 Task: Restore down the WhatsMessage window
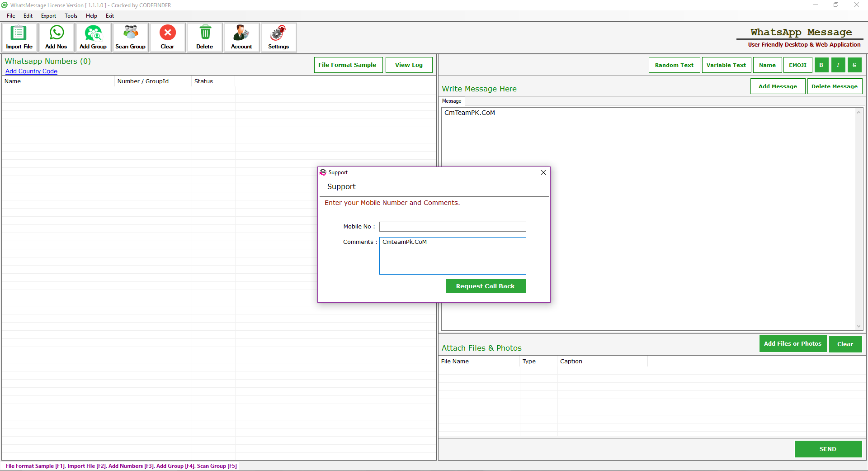click(x=836, y=5)
